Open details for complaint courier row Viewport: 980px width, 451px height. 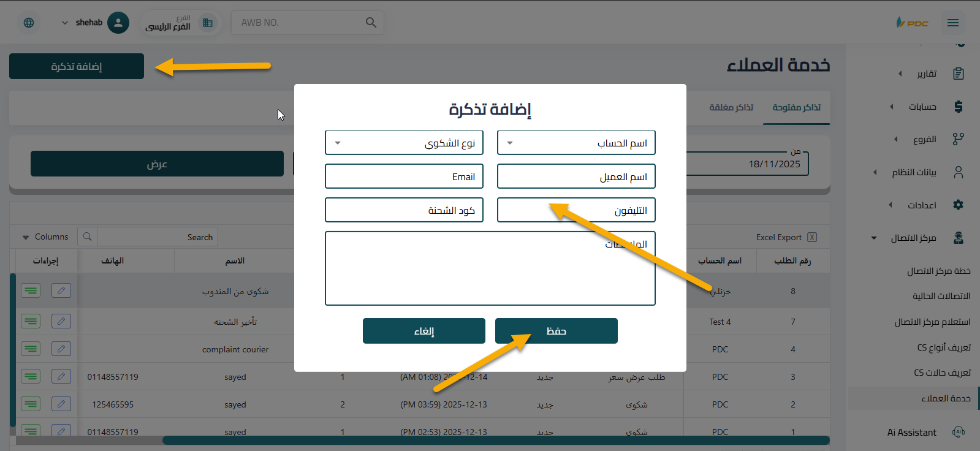pos(31,349)
